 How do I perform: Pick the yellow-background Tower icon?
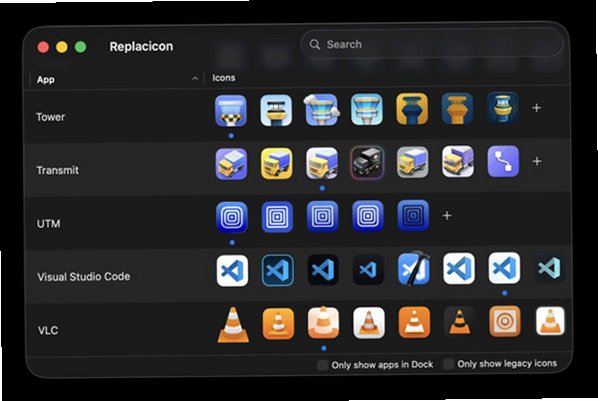(x=412, y=109)
